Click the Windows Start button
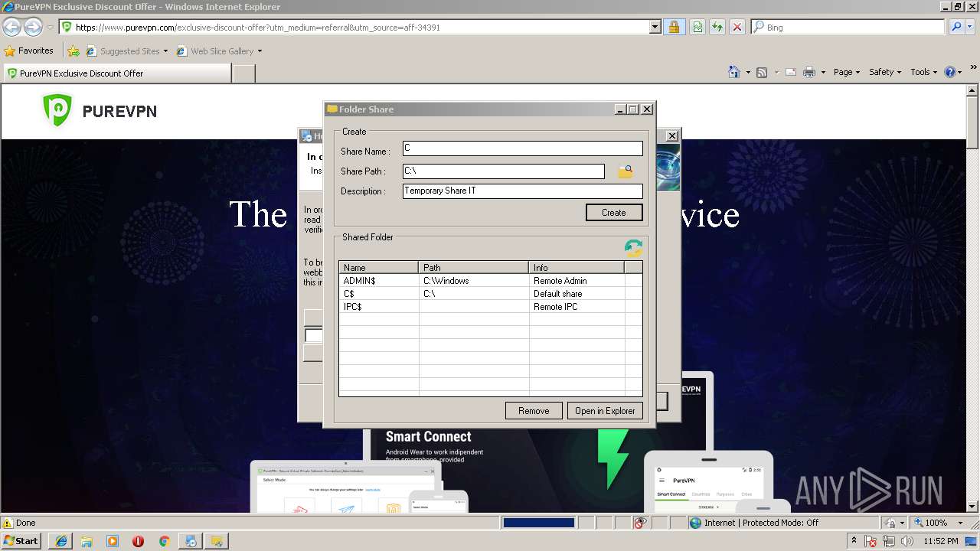Viewport: 980px width, 551px height. [21, 541]
